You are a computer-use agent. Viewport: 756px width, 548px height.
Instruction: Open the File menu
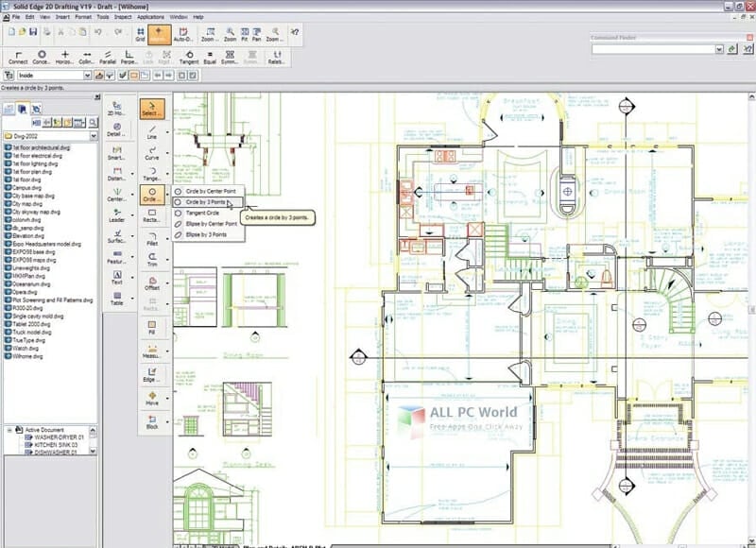16,17
